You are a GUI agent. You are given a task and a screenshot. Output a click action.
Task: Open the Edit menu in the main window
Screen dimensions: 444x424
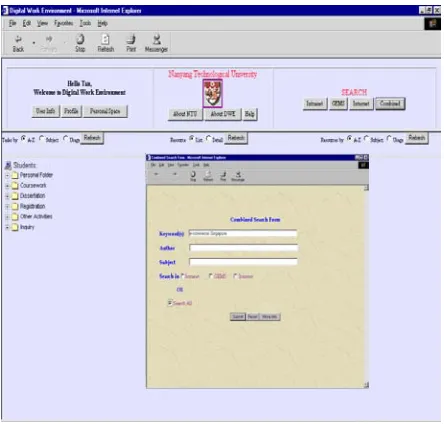coord(27,23)
